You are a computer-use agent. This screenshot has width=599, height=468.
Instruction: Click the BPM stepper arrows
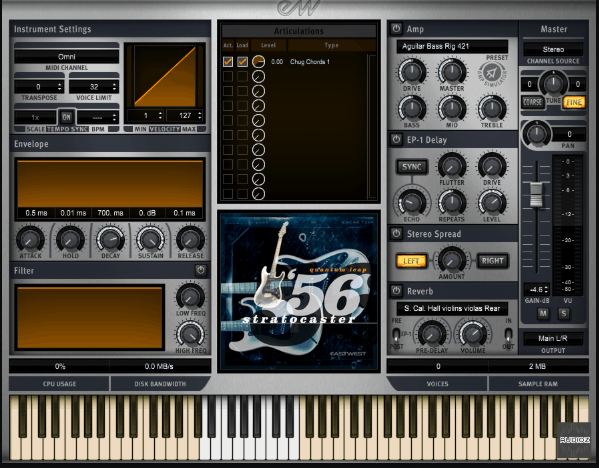(114, 117)
